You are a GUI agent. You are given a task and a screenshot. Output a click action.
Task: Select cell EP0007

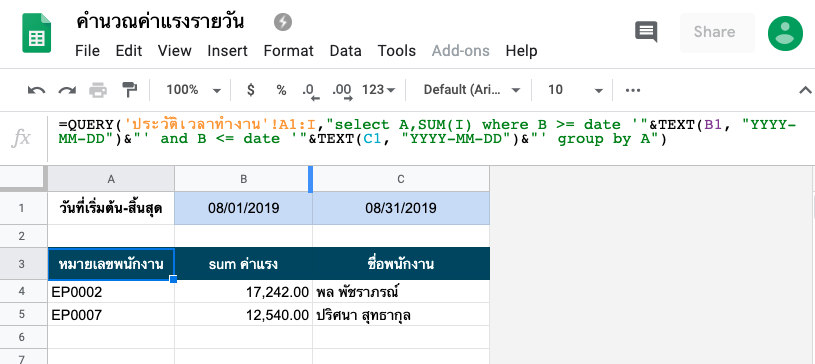(111, 315)
